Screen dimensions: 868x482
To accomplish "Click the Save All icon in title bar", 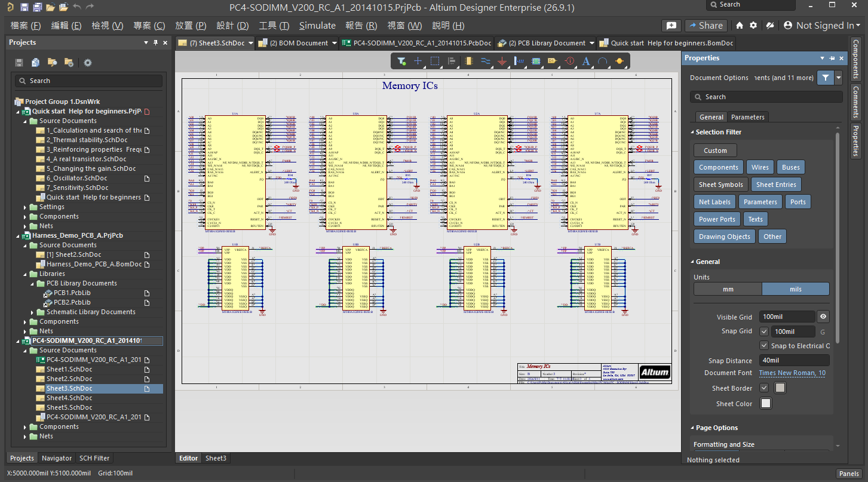I will pos(37,7).
